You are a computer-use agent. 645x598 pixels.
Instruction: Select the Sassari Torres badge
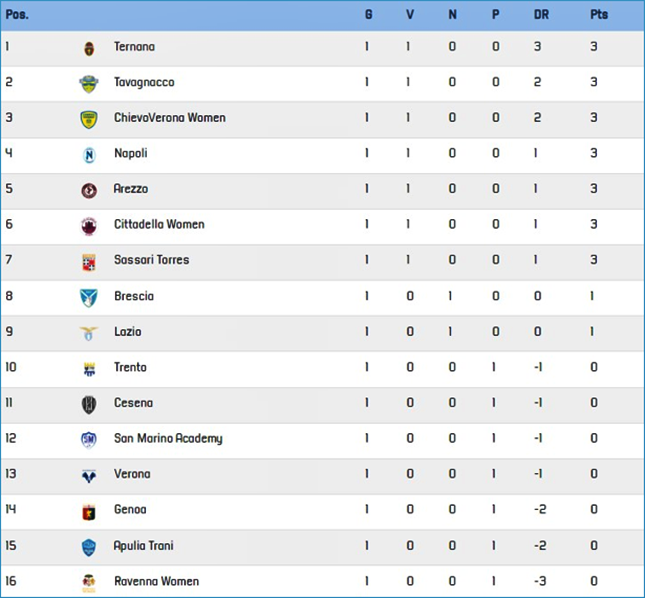click(89, 262)
